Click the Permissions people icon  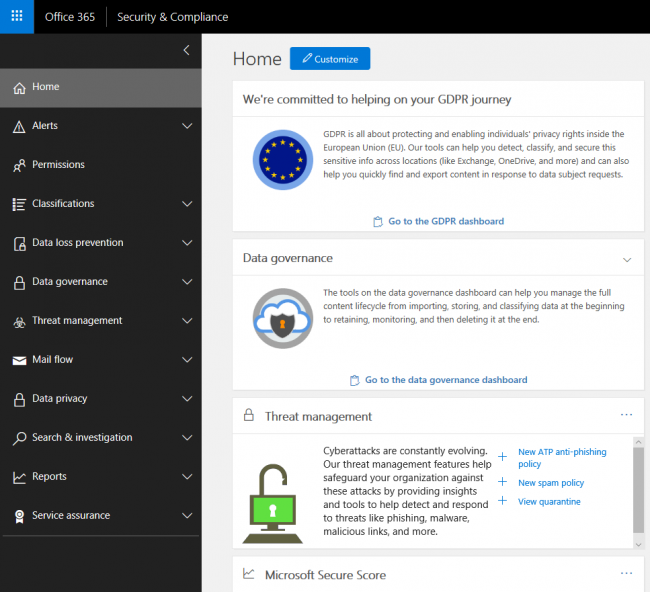[x=19, y=165]
